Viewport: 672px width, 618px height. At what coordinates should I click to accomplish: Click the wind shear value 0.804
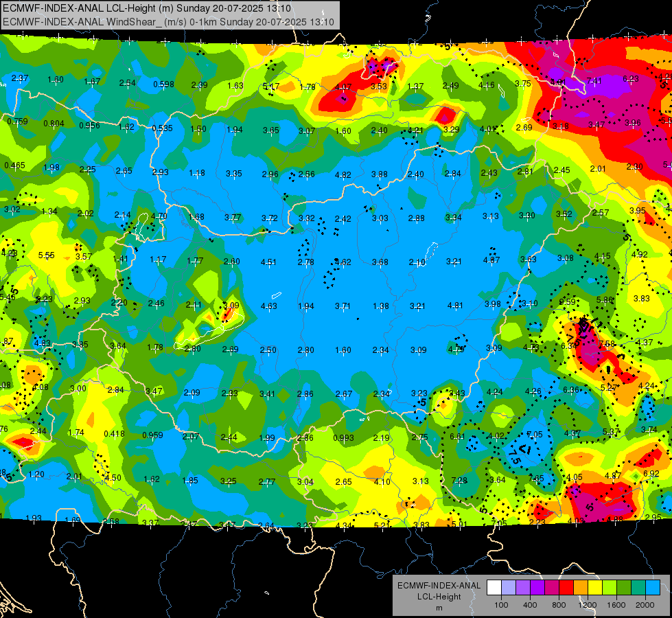pos(54,124)
